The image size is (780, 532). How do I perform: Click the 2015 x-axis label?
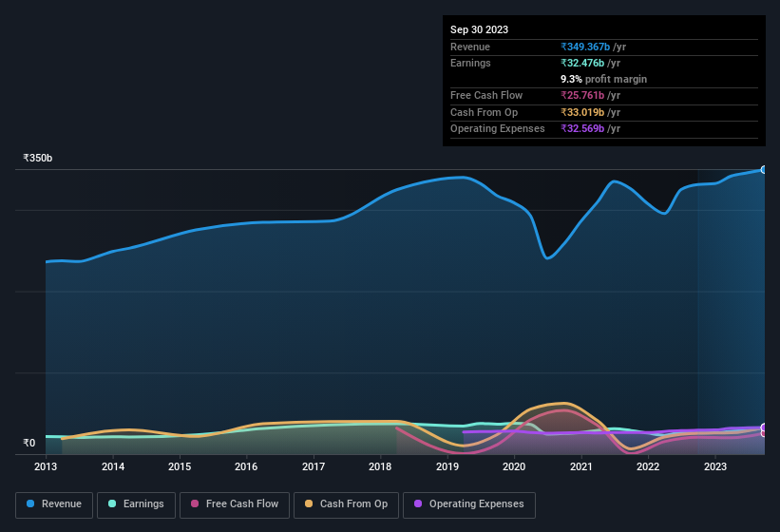[x=180, y=466]
